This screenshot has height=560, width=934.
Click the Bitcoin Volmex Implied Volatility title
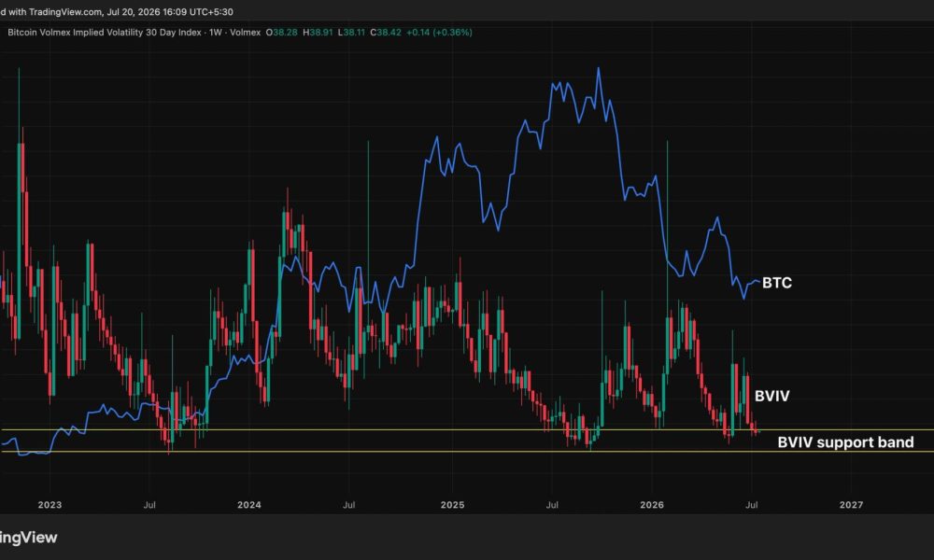(x=134, y=32)
